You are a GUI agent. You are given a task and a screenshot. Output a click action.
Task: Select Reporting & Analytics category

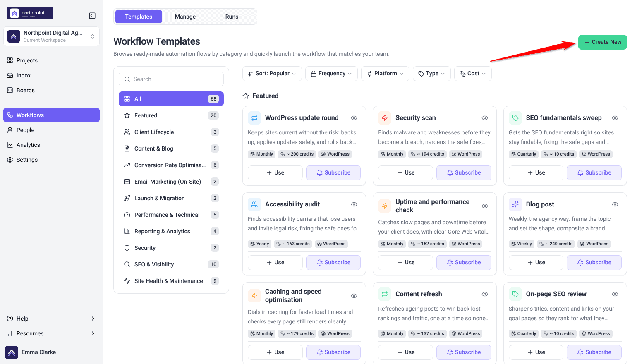(171, 231)
